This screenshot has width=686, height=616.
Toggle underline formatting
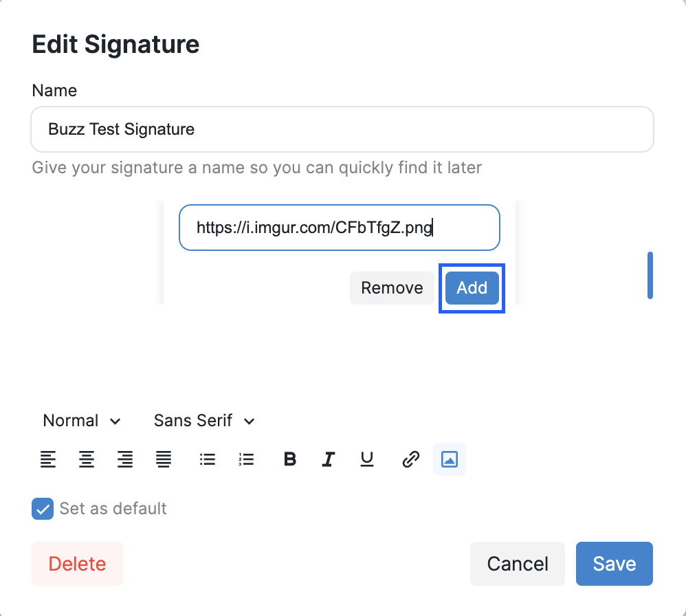(367, 459)
